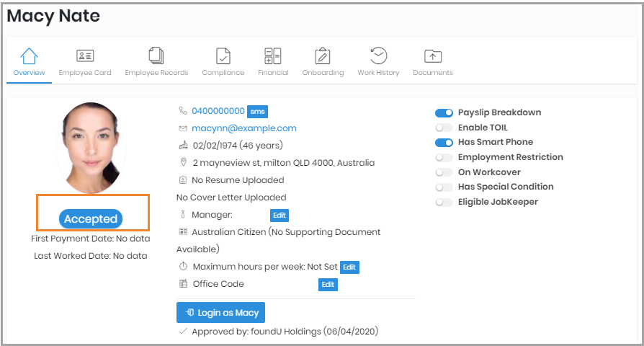Open the macynn@example.com email link
The height and width of the screenshot is (346, 644).
pyautogui.click(x=243, y=128)
